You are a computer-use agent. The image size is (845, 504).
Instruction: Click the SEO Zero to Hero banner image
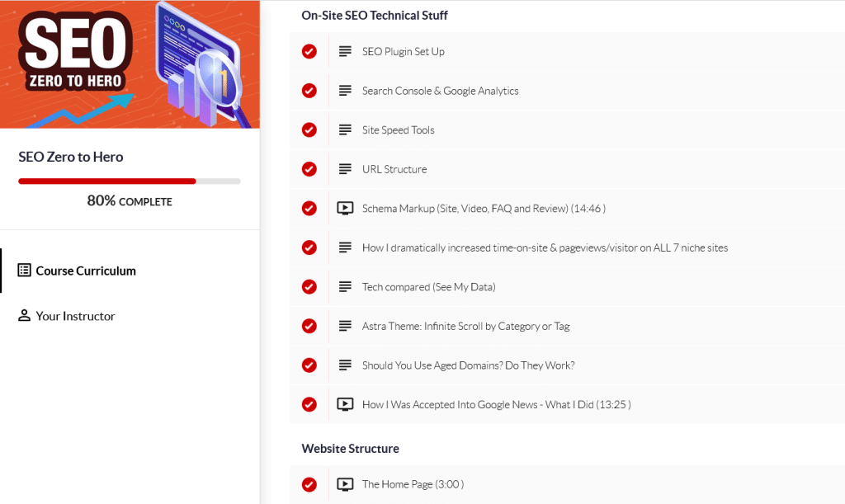[x=130, y=64]
